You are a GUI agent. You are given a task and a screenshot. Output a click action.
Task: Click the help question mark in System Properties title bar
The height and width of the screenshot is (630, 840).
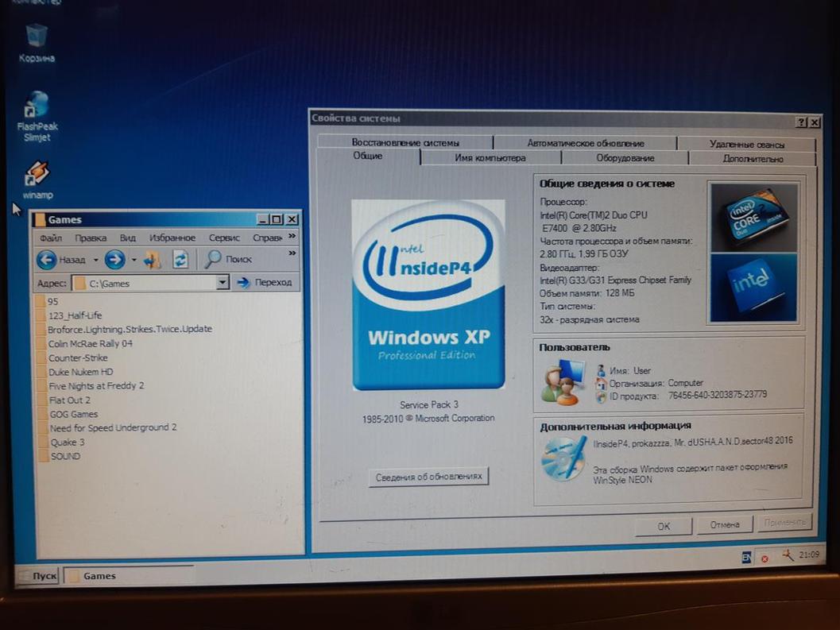pyautogui.click(x=801, y=122)
